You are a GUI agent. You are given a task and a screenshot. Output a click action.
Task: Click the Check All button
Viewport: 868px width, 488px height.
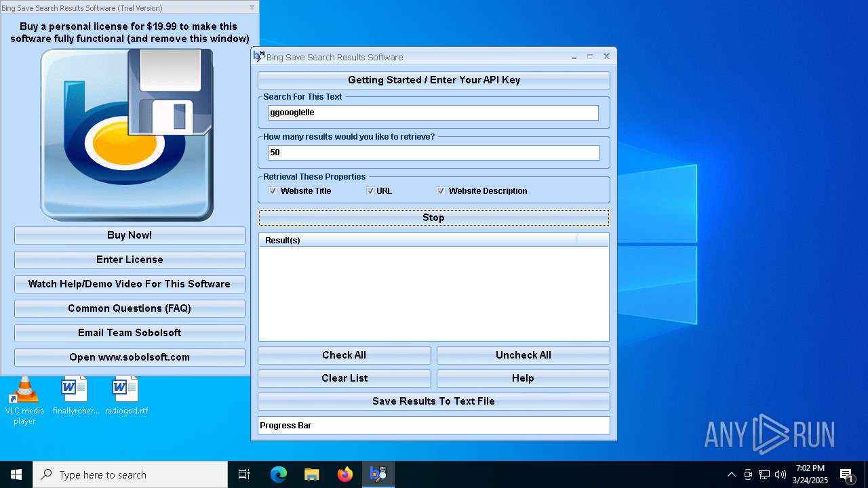(x=344, y=355)
